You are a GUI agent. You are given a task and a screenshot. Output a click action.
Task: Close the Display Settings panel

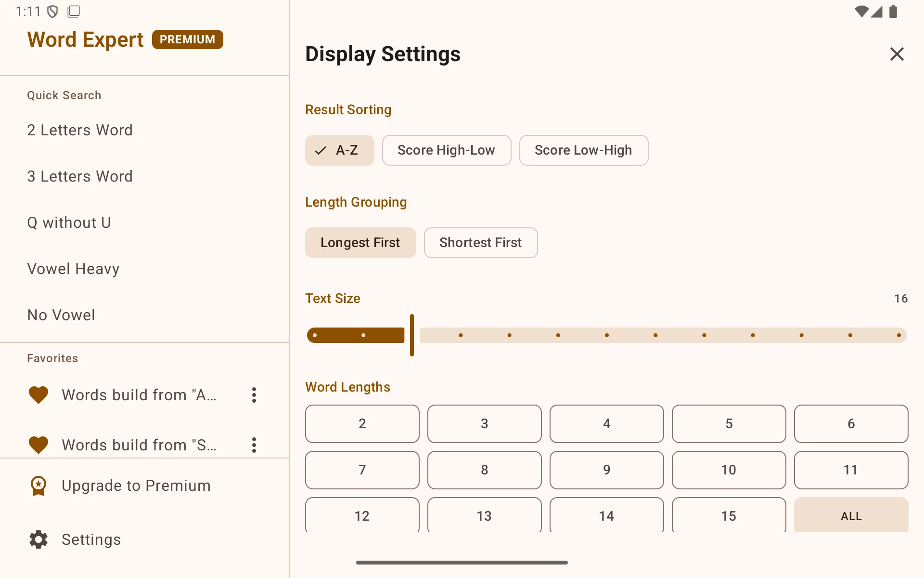(897, 54)
